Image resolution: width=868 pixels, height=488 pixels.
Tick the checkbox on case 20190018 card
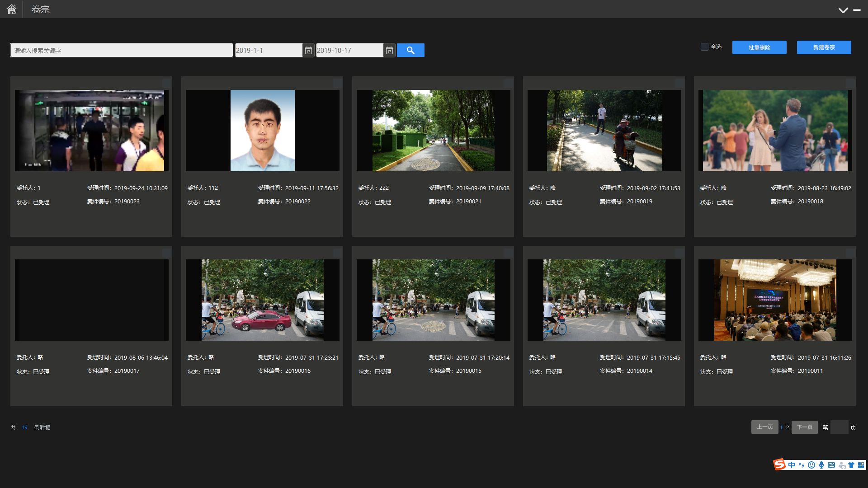click(x=850, y=83)
